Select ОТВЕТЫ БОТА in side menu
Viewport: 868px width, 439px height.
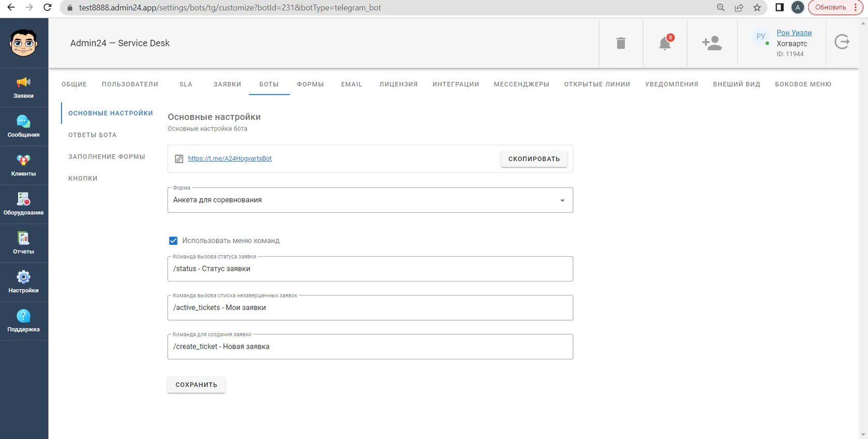(x=92, y=135)
